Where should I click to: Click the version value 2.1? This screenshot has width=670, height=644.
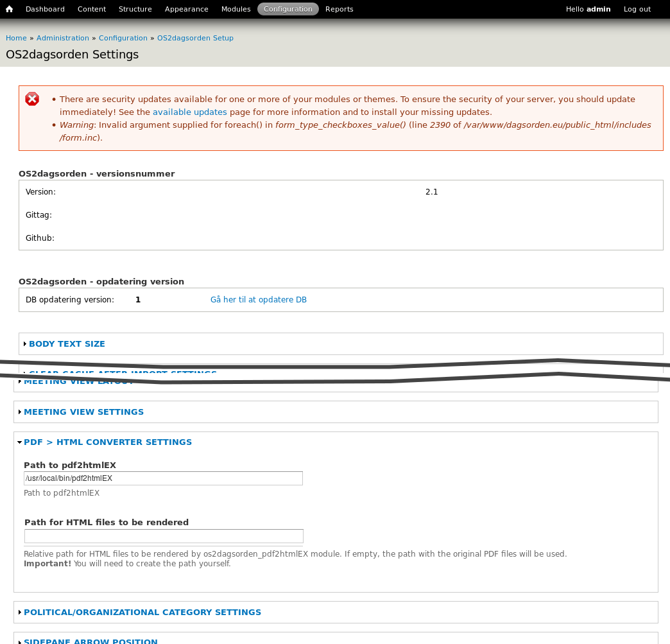[431, 192]
